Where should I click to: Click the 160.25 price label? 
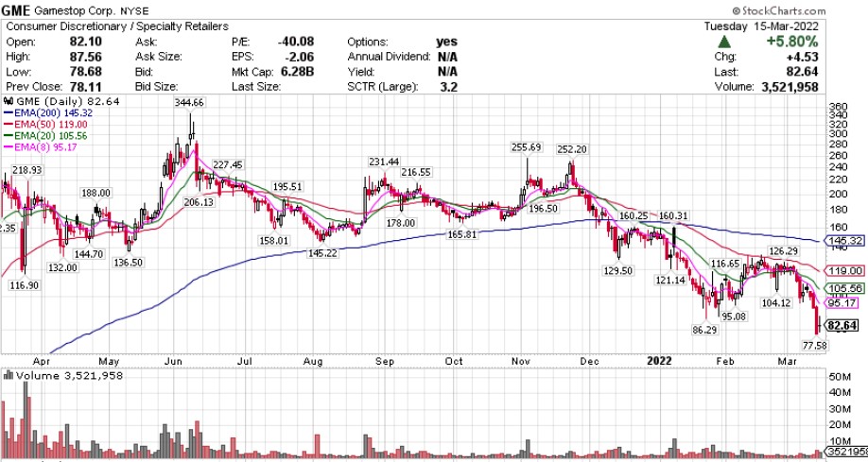pyautogui.click(x=634, y=216)
